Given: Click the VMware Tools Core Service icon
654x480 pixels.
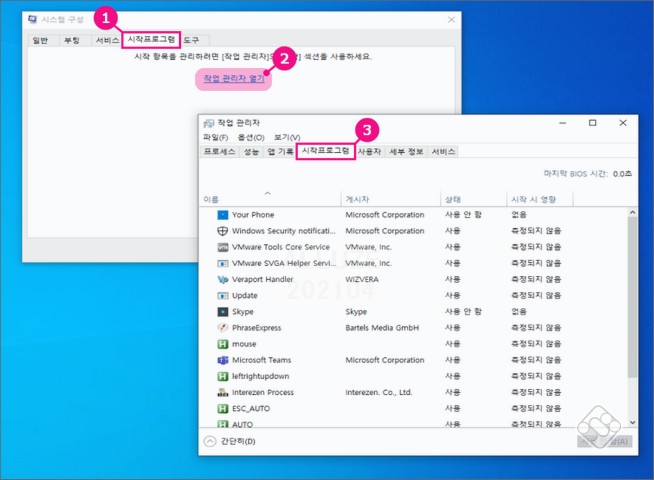Looking at the screenshot, I should coord(223,247).
